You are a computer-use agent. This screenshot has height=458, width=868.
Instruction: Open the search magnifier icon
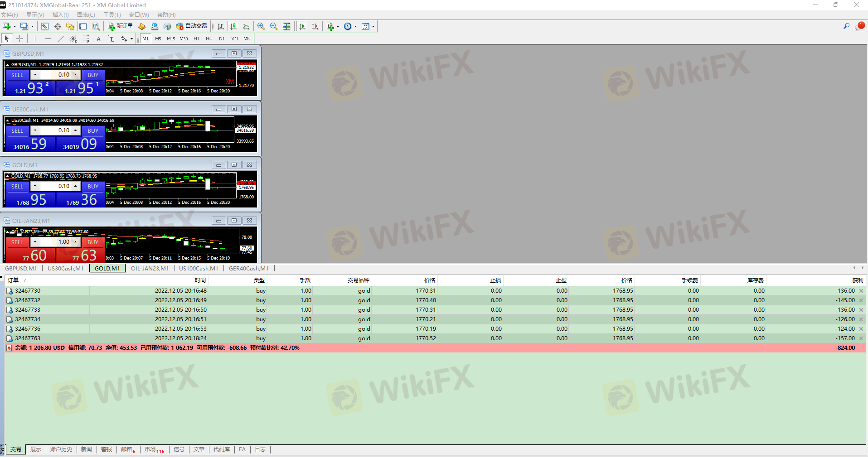click(846, 26)
